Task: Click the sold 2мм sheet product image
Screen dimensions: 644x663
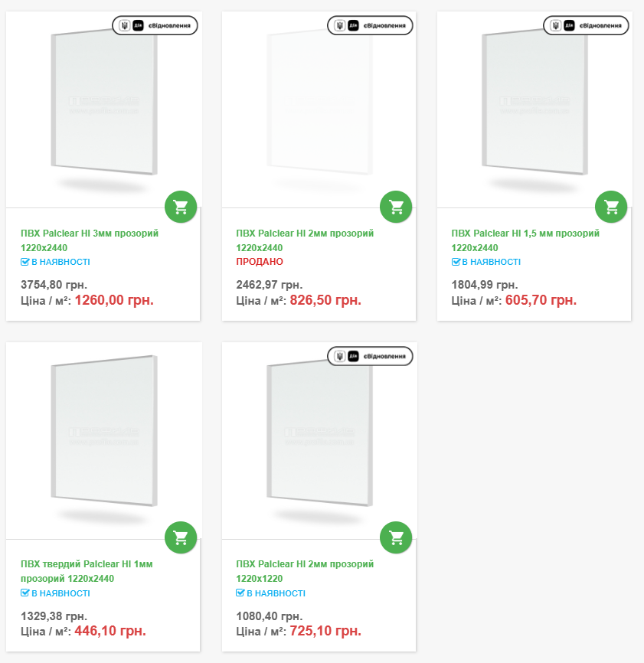Action: click(319, 107)
